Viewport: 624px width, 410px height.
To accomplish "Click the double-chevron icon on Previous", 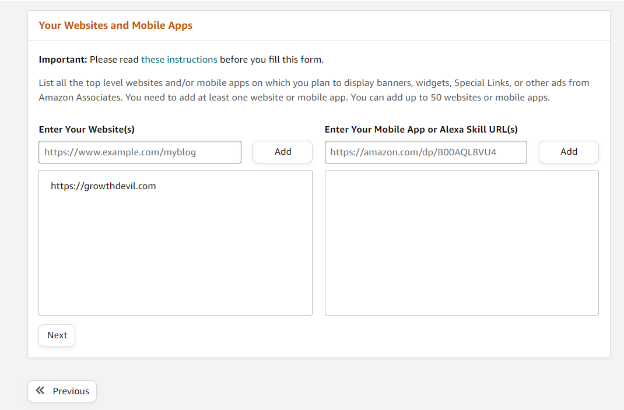I will click(40, 390).
